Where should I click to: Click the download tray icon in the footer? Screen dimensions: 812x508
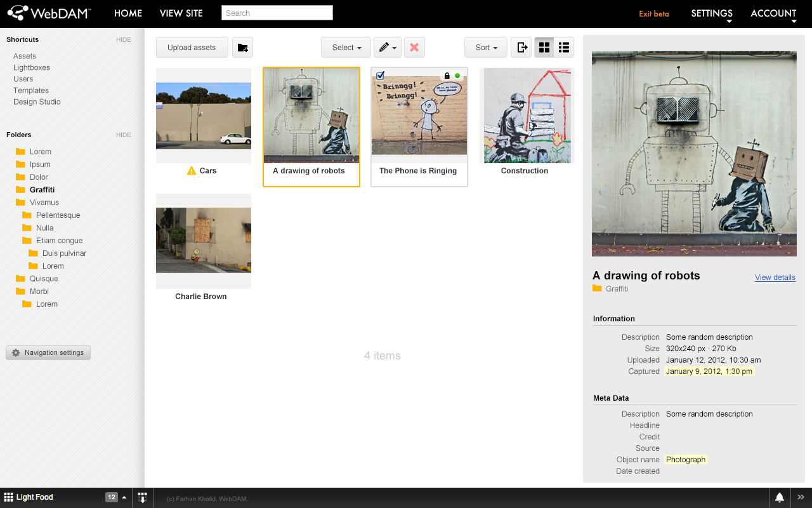[142, 497]
